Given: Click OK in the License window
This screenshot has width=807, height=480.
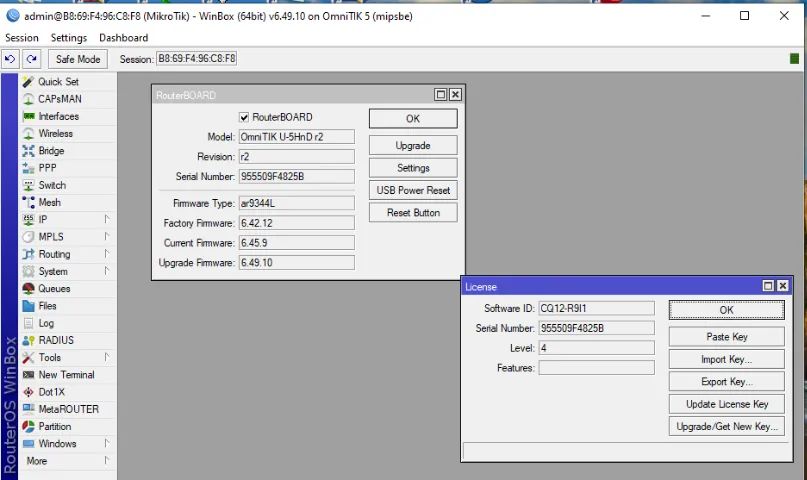Looking at the screenshot, I should pyautogui.click(x=727, y=310).
